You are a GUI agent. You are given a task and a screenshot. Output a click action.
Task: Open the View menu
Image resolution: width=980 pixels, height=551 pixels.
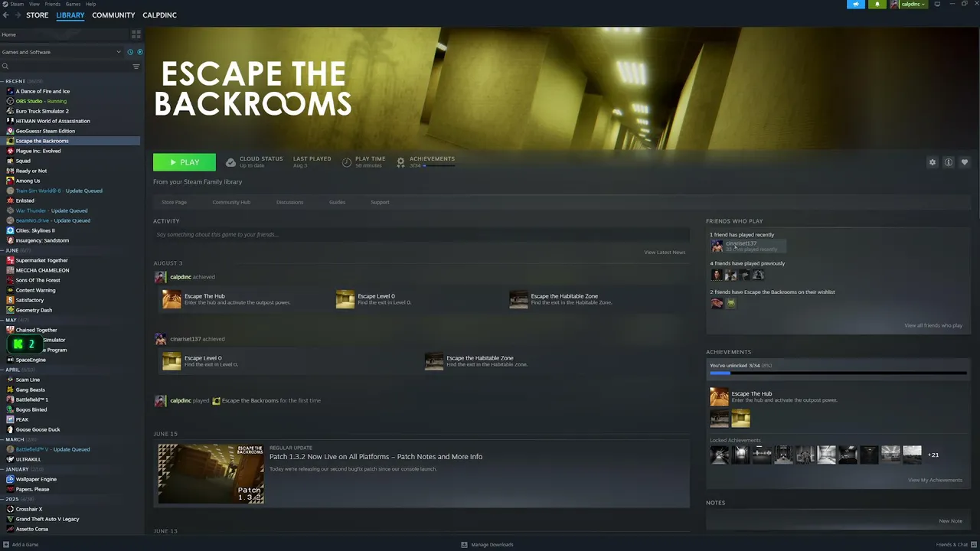pos(34,4)
